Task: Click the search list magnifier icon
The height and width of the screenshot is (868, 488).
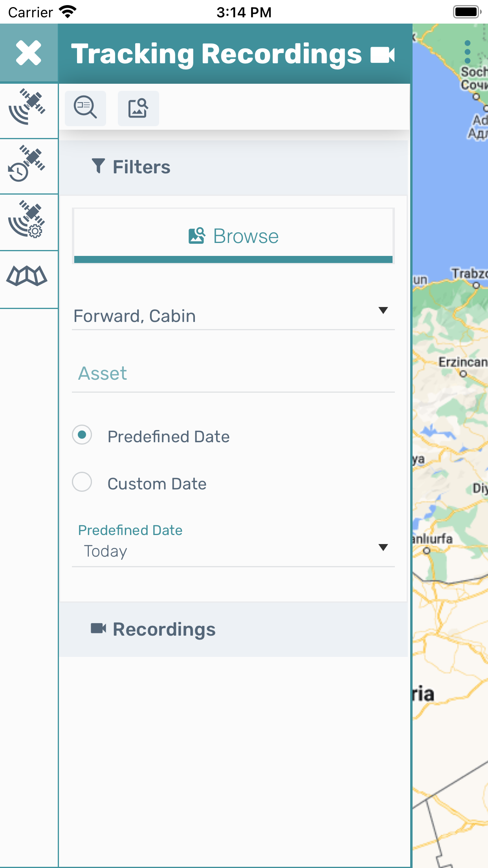Action: [x=85, y=108]
